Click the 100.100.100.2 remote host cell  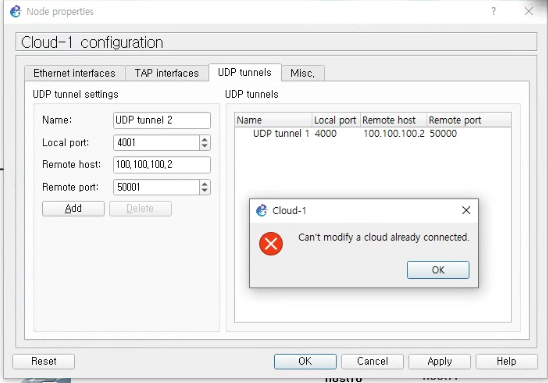pyautogui.click(x=394, y=133)
